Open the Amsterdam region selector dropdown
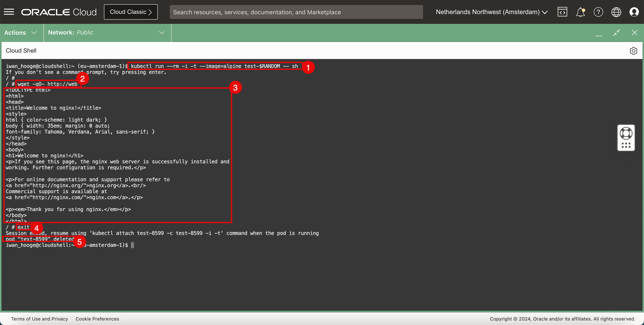Image resolution: width=644 pixels, height=325 pixels. pyautogui.click(x=492, y=12)
